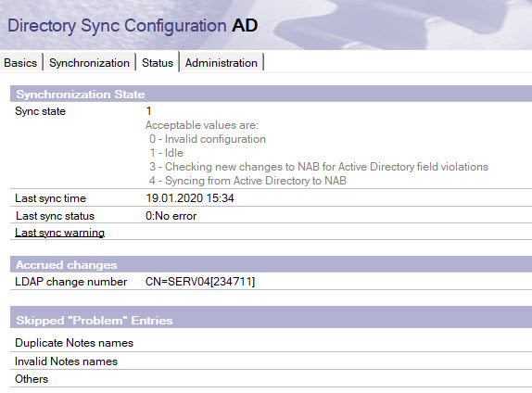Click Last sync time value 19.01.2020 15:34
Viewport: 532px width, 393px height.
(x=190, y=198)
